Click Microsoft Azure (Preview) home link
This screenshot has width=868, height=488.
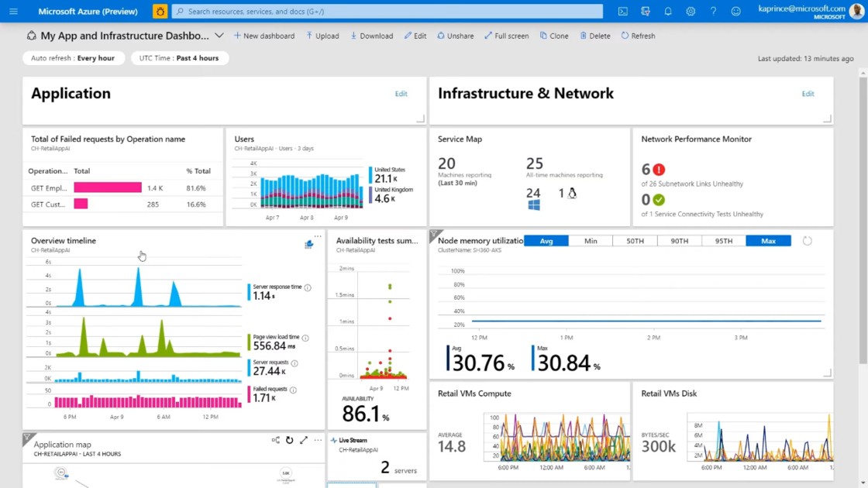[88, 11]
